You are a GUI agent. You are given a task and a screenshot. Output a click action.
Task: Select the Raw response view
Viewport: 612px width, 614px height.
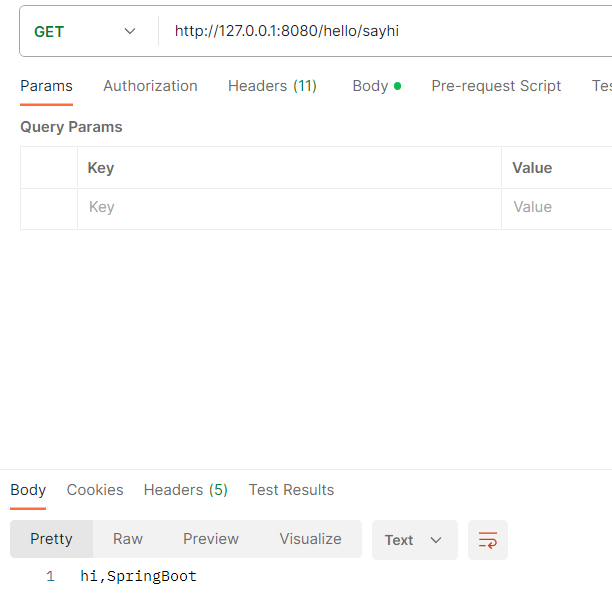[128, 539]
